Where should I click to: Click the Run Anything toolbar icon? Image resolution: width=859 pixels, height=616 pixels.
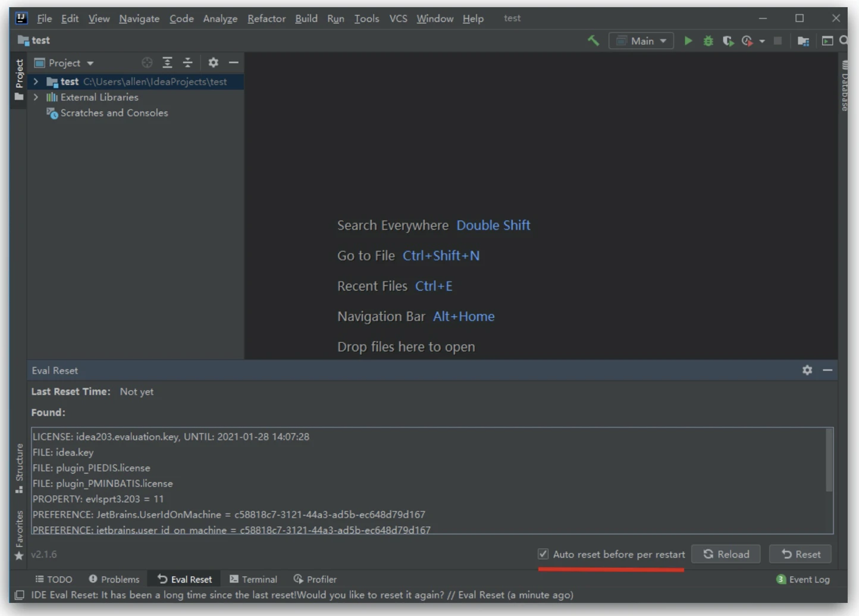[x=827, y=40]
